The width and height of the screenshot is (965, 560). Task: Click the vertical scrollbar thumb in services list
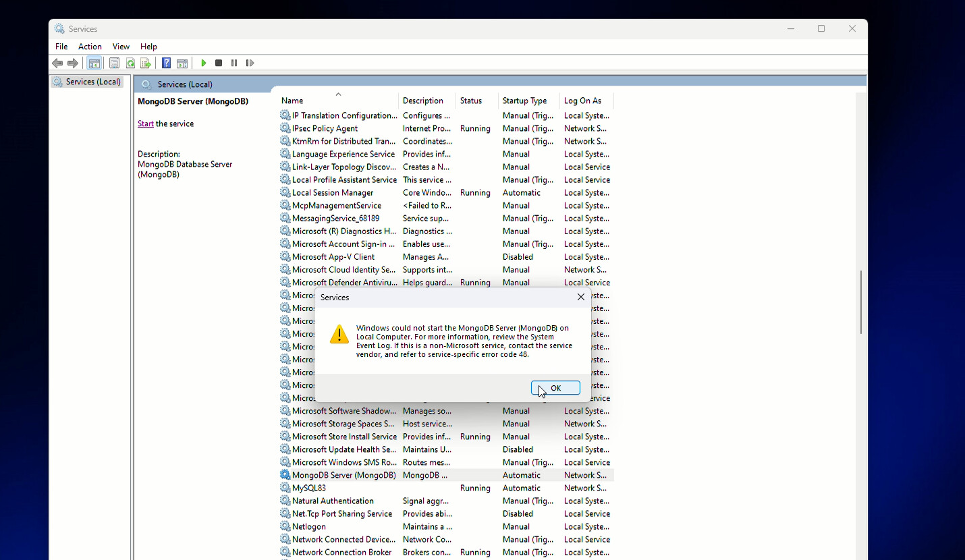point(860,302)
